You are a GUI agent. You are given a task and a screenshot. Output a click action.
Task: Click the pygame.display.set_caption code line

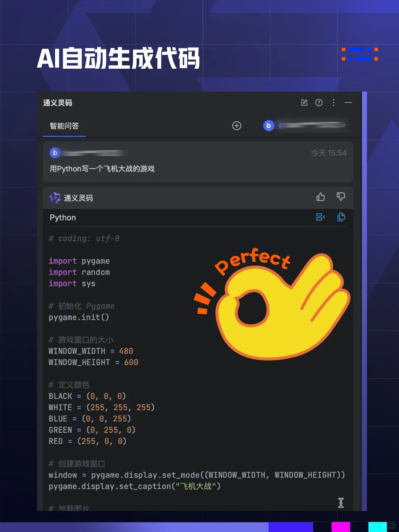point(134,486)
